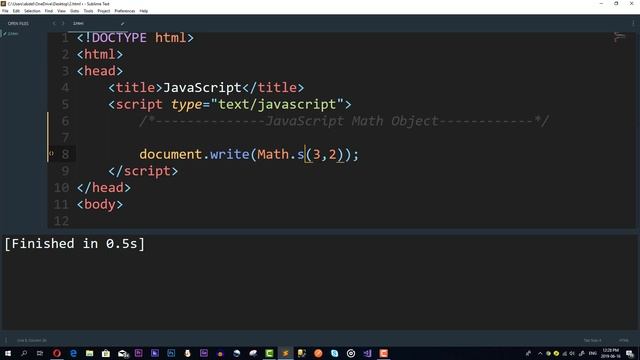Click the word JavaScript inside the title tag
640x360 pixels.
tap(202, 88)
